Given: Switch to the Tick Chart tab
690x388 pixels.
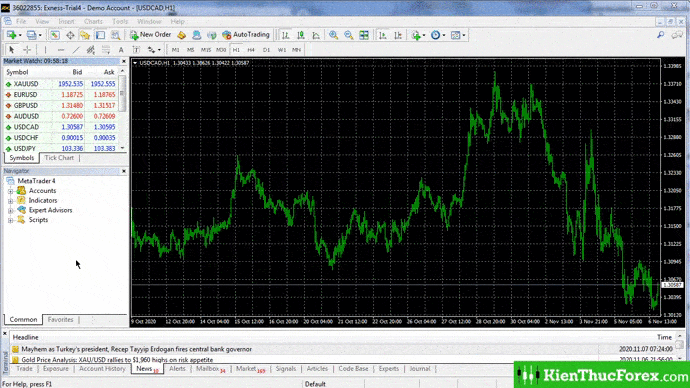Looking at the screenshot, I should (x=59, y=158).
